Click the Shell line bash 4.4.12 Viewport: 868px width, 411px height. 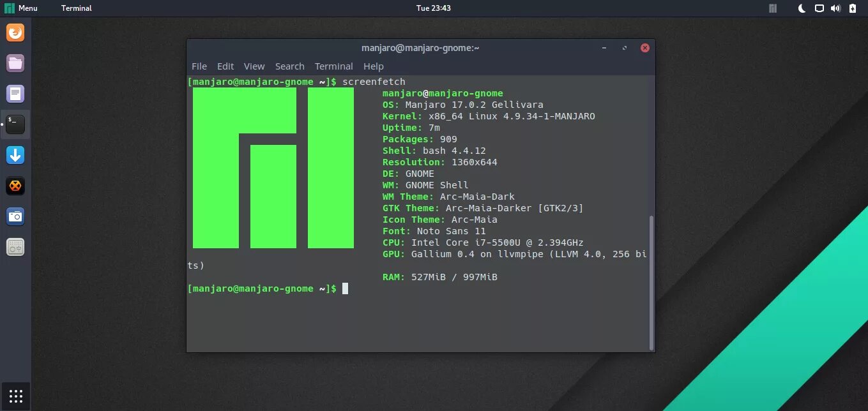click(x=434, y=151)
